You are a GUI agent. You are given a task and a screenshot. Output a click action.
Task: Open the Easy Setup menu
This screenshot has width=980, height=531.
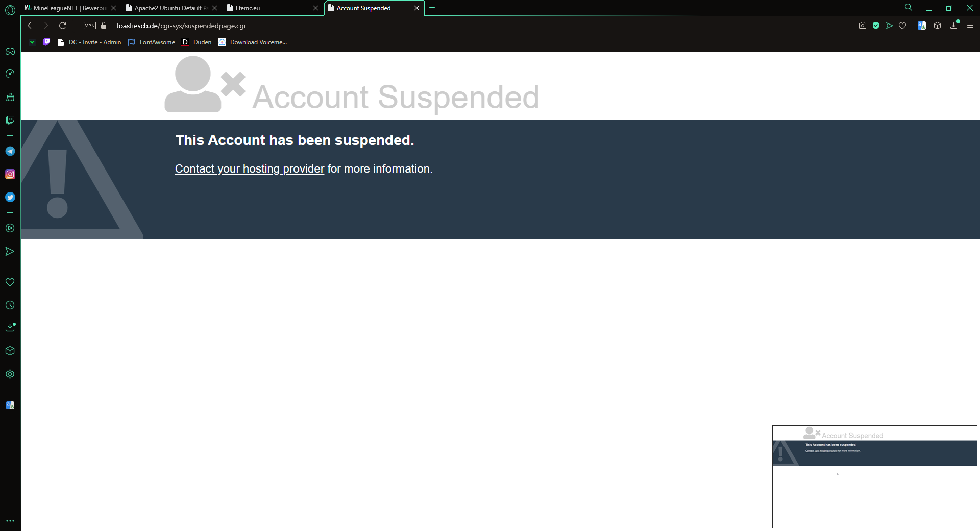coord(970,26)
